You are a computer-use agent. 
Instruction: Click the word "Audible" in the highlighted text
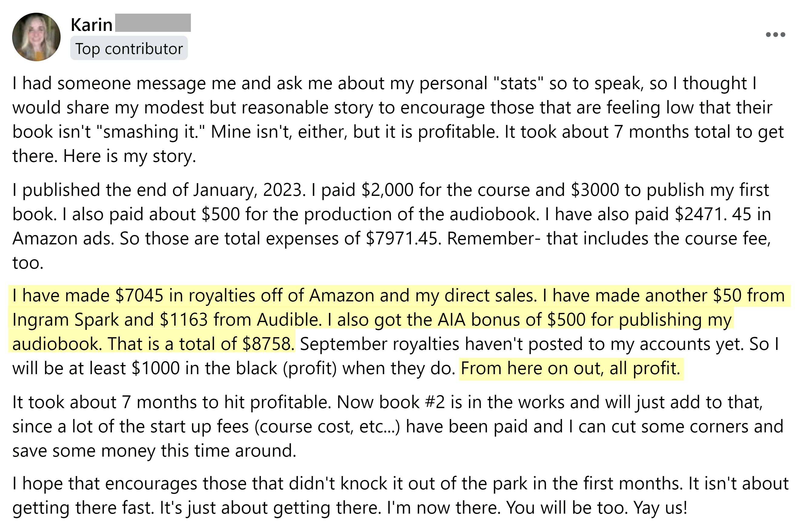pyautogui.click(x=289, y=320)
